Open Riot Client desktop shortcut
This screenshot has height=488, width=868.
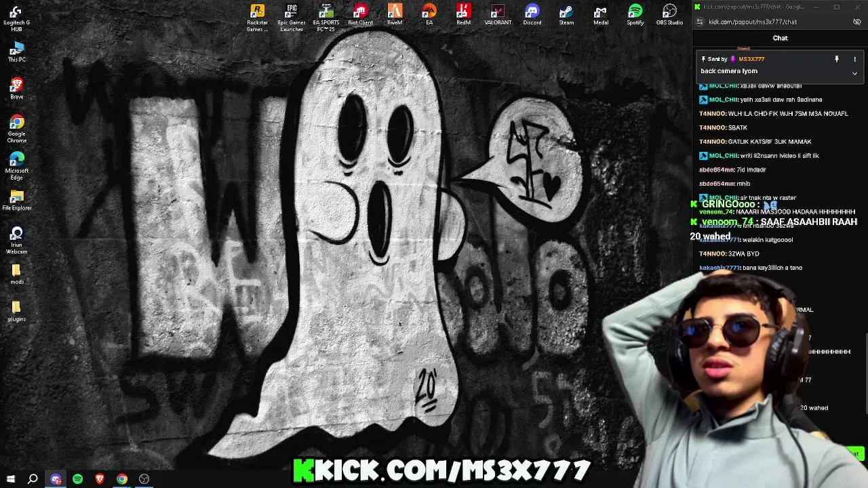361,14
